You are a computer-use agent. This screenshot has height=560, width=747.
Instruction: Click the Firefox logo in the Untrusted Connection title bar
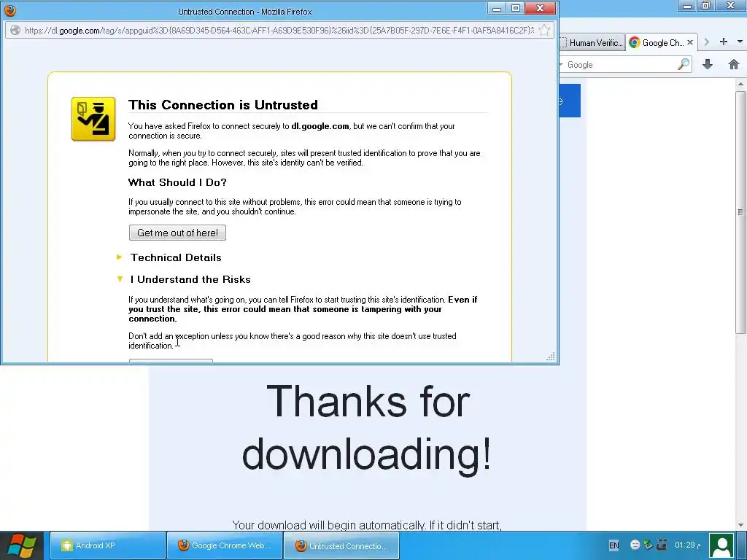(x=9, y=10)
